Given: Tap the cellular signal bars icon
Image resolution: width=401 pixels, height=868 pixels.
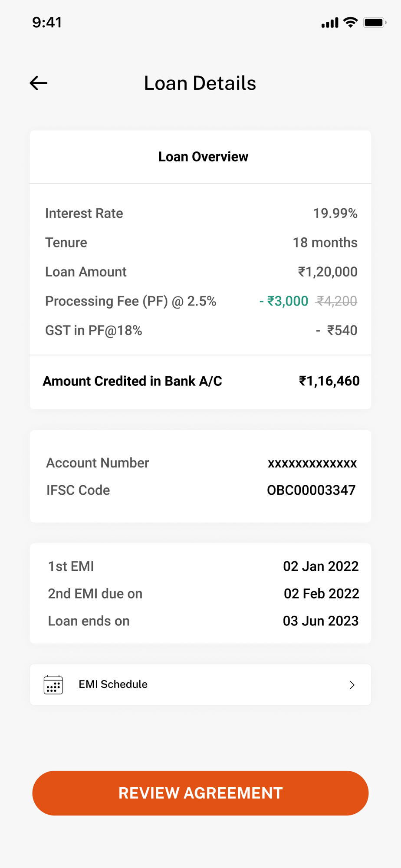Looking at the screenshot, I should (x=330, y=23).
